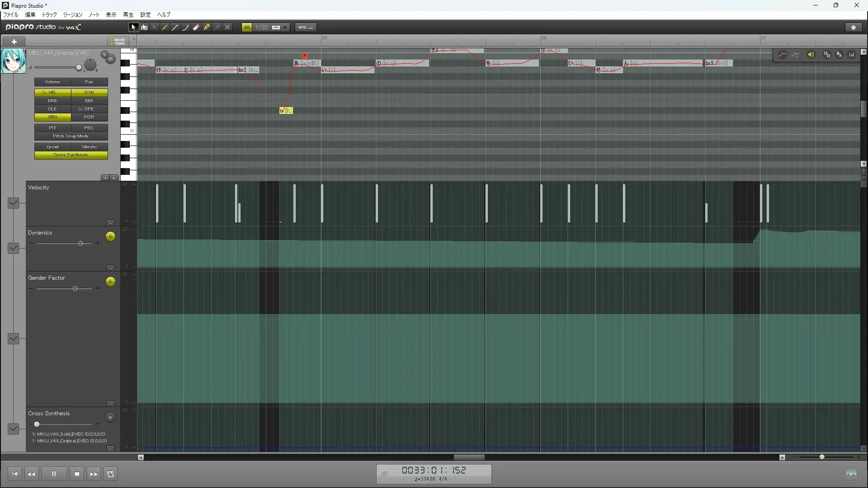
Task: Click the Cross Synthesis slider handle
Action: (x=37, y=424)
